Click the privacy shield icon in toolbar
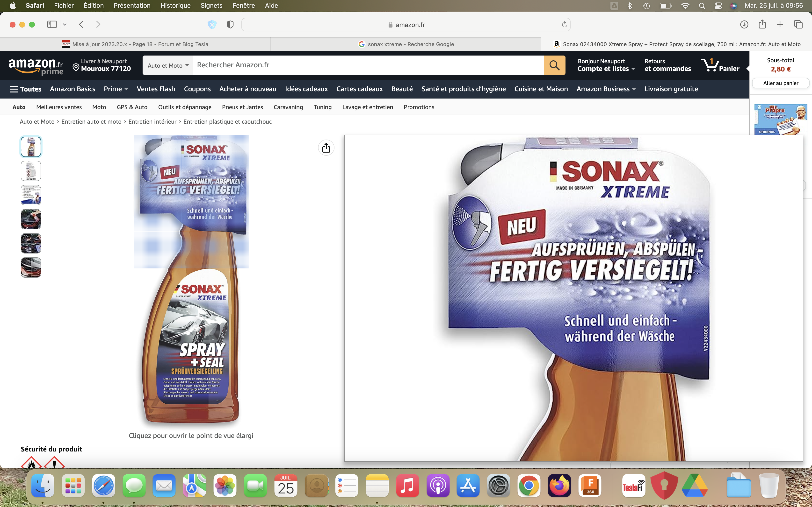The height and width of the screenshot is (507, 812). click(230, 24)
